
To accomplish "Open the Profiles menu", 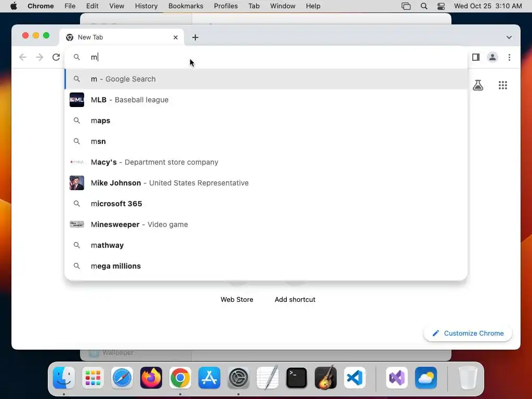I will (x=225, y=6).
